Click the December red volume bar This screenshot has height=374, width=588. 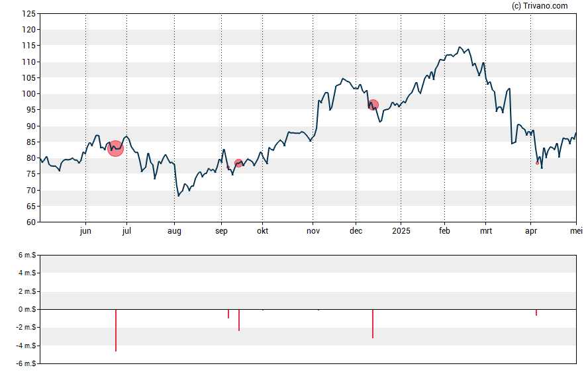(x=373, y=324)
